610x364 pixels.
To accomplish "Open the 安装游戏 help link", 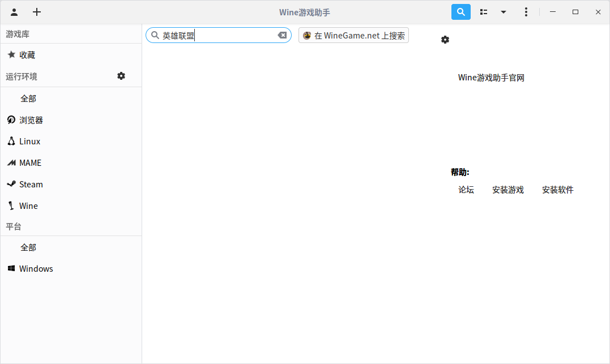I will click(508, 190).
